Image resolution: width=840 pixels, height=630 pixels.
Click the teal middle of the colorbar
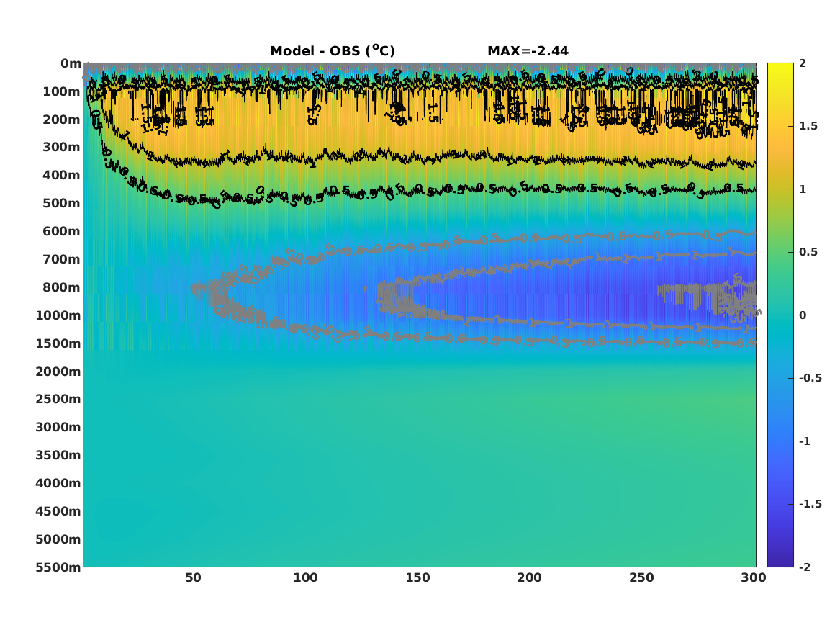[x=780, y=315]
